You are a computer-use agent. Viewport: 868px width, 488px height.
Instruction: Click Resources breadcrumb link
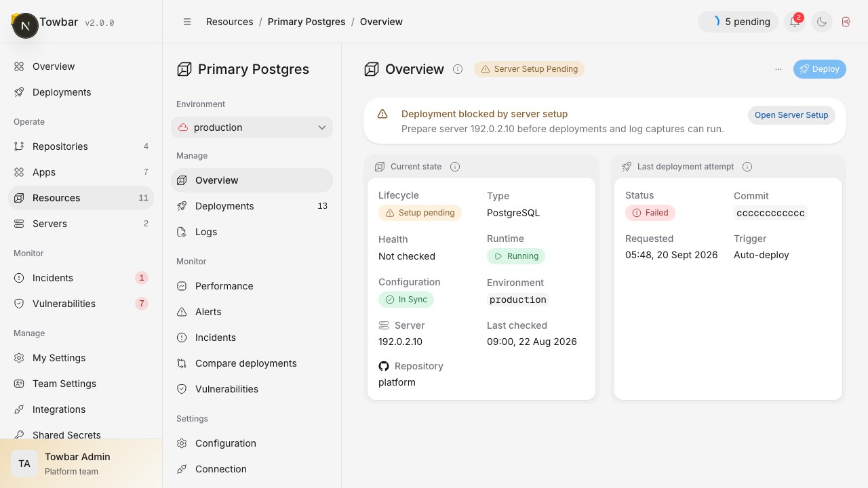pyautogui.click(x=230, y=22)
